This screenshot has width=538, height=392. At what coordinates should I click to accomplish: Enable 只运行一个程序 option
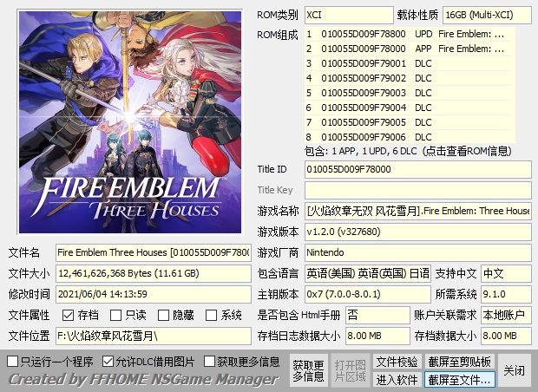click(x=13, y=361)
